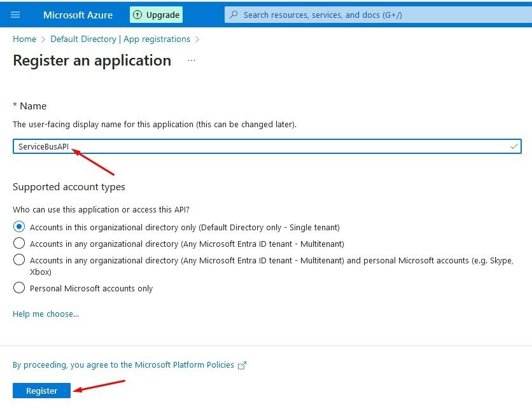532x409 pixels.
Task: Choose Multitenant and personal Microsoft accounts option
Action: coord(19,260)
